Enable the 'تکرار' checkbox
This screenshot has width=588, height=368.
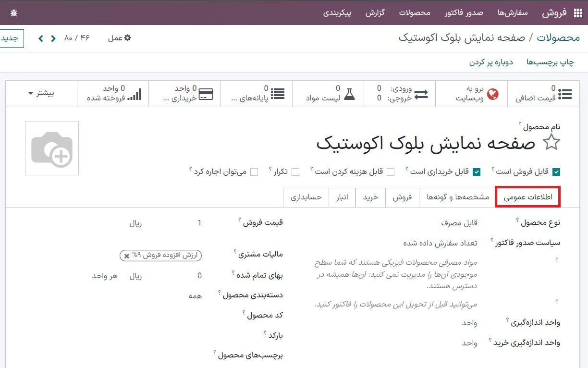click(x=295, y=172)
